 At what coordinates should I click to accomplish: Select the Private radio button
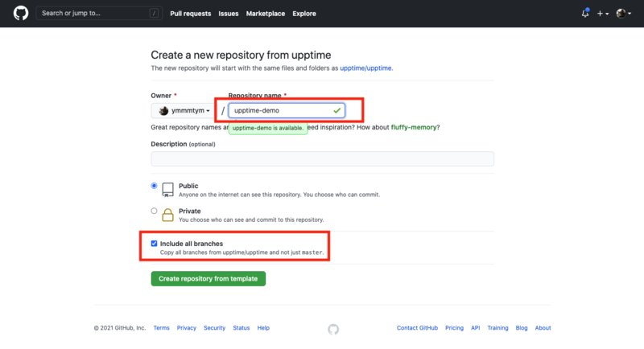154,211
